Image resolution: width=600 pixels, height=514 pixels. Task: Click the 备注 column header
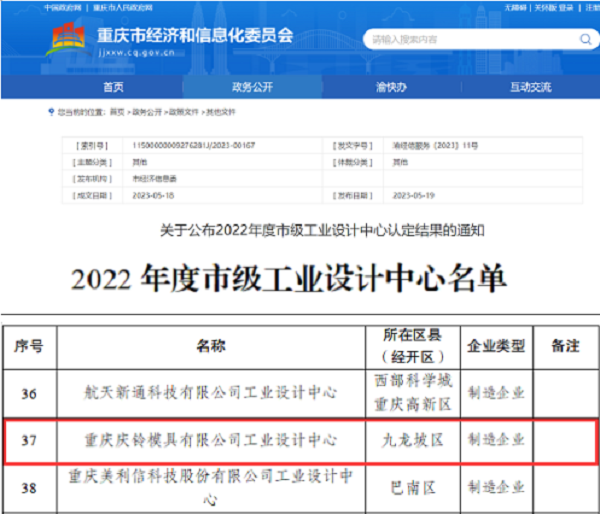pos(565,346)
